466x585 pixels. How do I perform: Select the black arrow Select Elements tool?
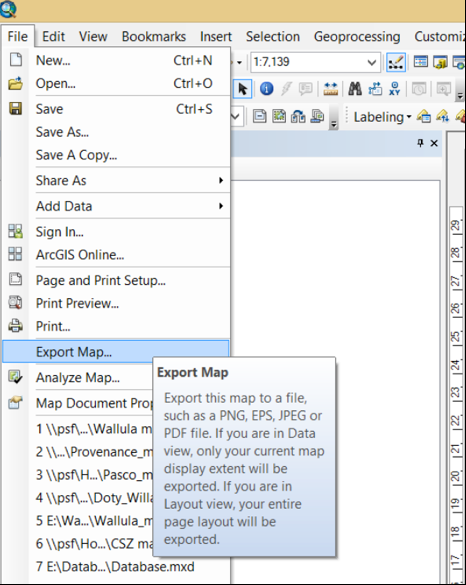point(243,89)
